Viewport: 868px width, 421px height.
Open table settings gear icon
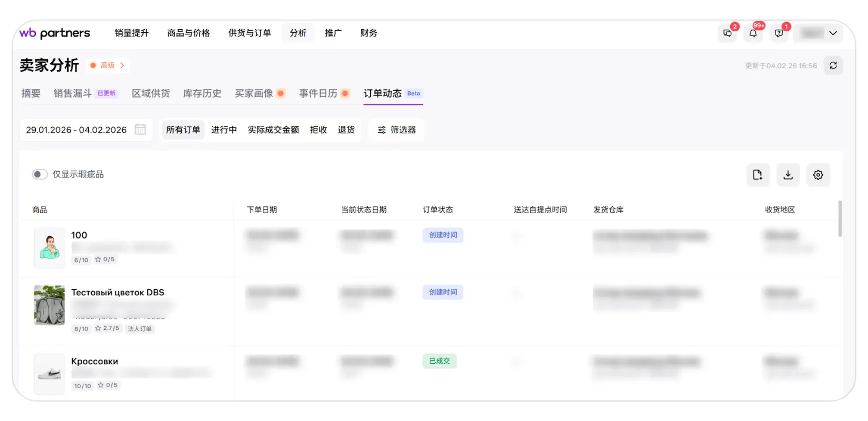[818, 175]
